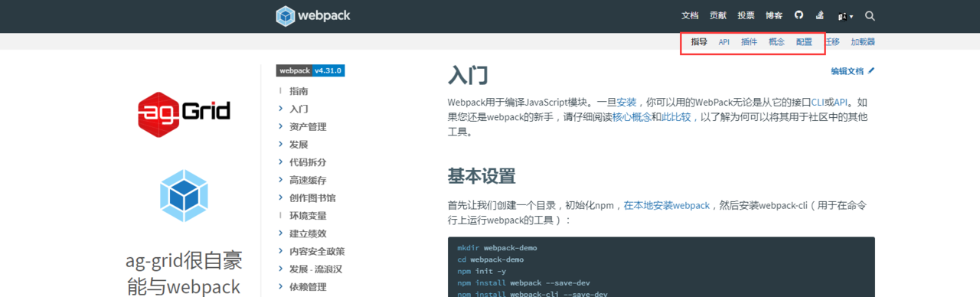Switch to the 配置 sub-navigation tab

804,42
